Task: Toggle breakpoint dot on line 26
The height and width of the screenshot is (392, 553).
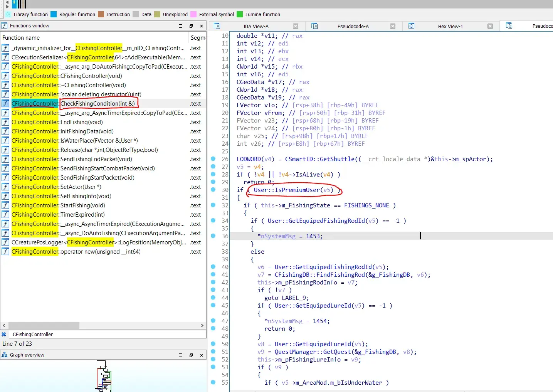Action: [x=213, y=159]
